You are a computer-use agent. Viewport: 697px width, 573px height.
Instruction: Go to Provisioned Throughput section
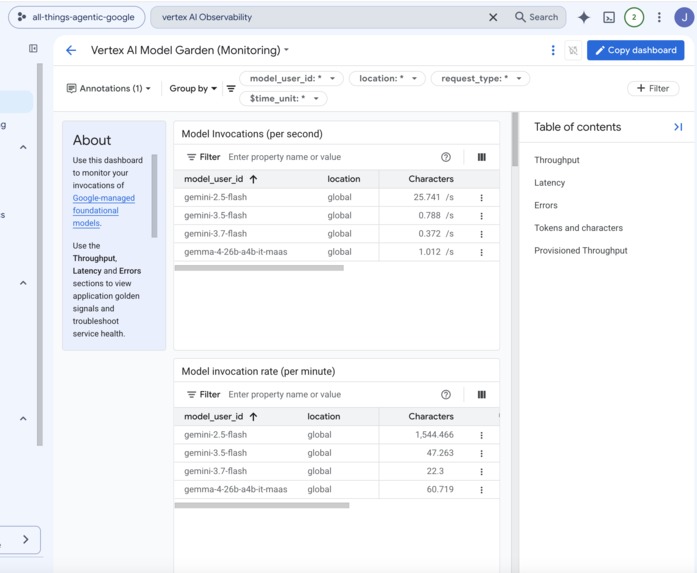(581, 251)
